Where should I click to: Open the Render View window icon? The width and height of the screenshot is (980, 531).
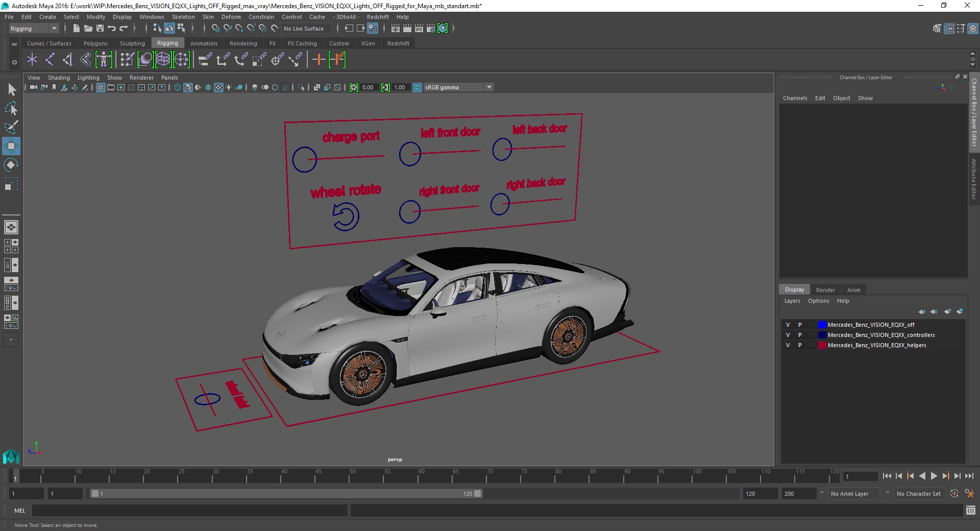pos(395,29)
